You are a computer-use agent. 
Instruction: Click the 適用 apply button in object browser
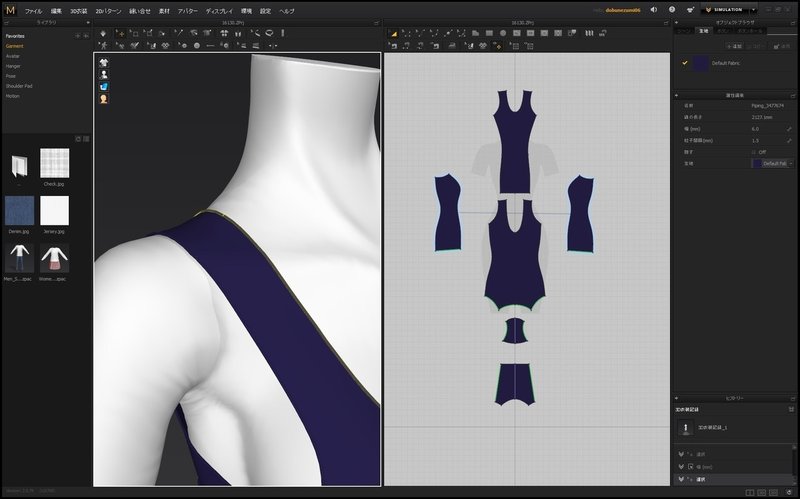782,46
